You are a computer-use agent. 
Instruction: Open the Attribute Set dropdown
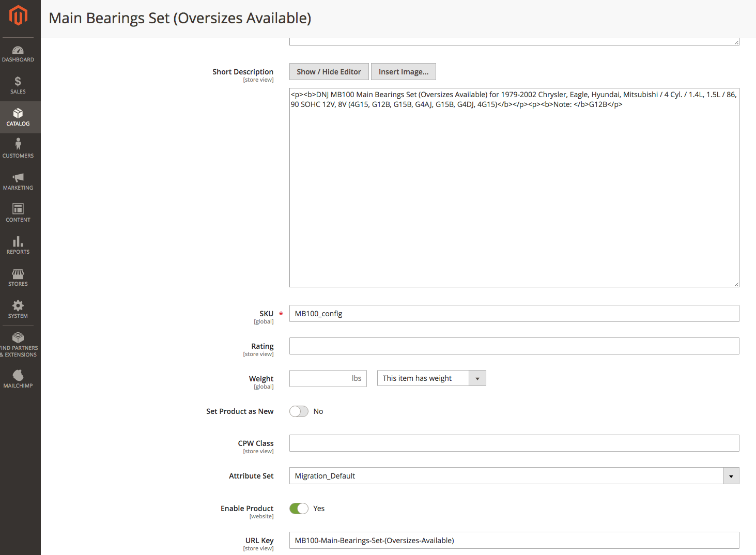pos(731,475)
